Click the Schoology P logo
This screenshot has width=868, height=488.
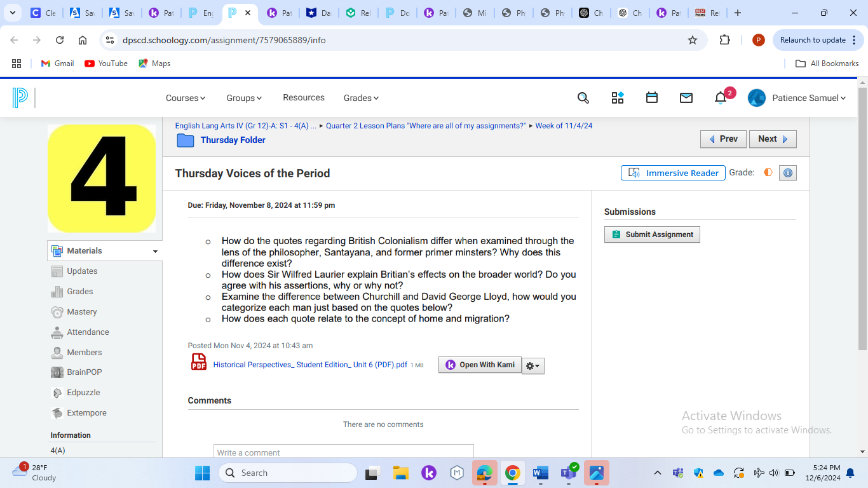point(20,98)
